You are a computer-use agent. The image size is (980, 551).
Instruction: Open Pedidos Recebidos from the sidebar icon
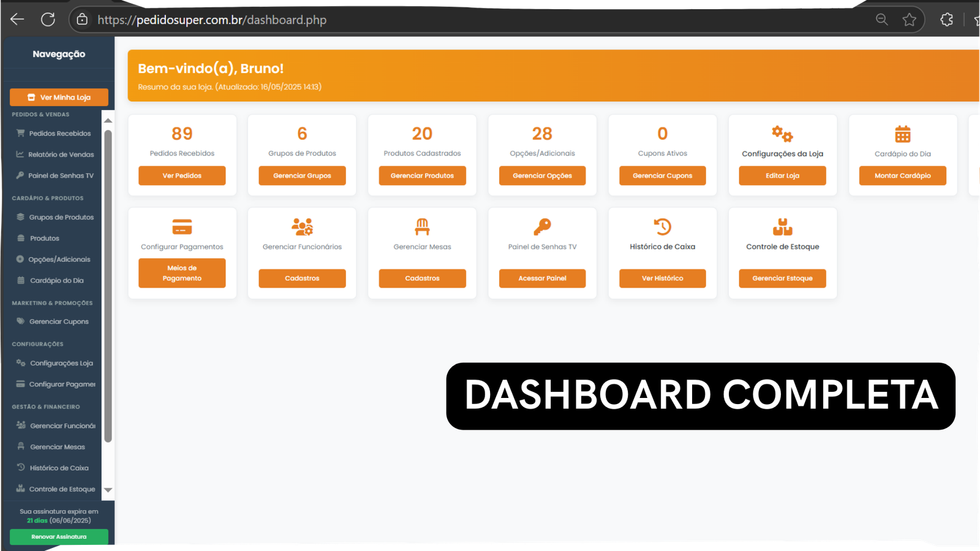click(20, 133)
